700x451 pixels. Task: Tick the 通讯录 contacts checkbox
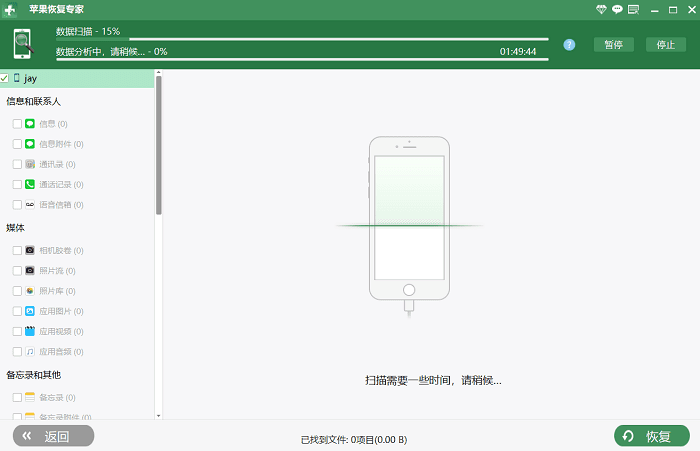pyautogui.click(x=17, y=164)
